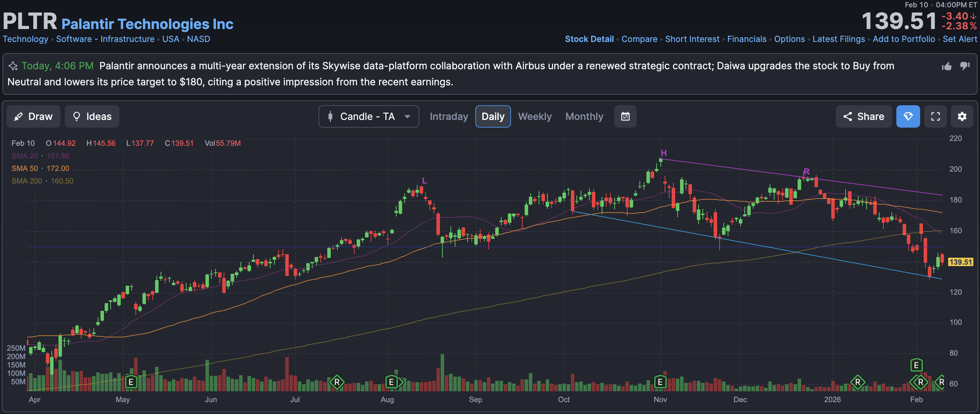The width and height of the screenshot is (980, 414).
Task: Click the blue diamond premium icon
Action: click(x=908, y=116)
